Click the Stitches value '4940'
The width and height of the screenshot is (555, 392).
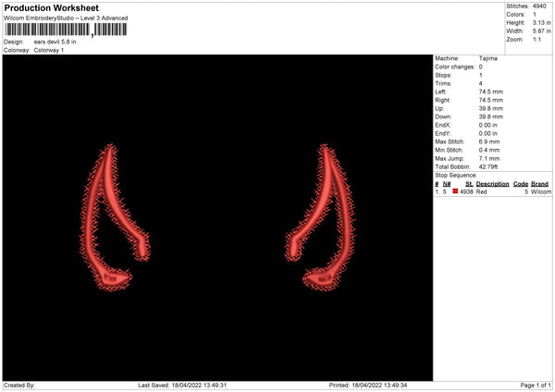pyautogui.click(x=539, y=6)
